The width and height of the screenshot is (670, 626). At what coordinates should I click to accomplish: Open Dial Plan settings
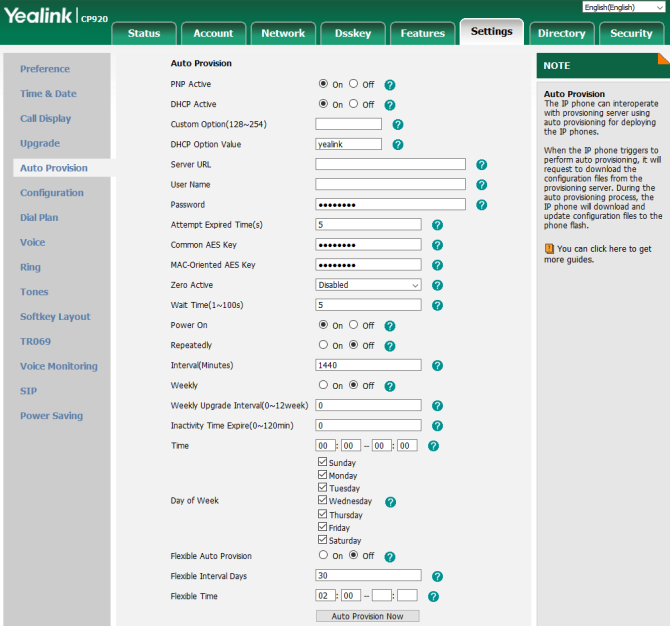coord(39,217)
